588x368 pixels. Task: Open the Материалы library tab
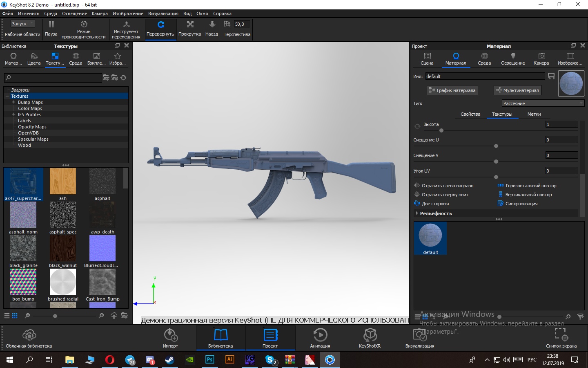click(x=13, y=59)
